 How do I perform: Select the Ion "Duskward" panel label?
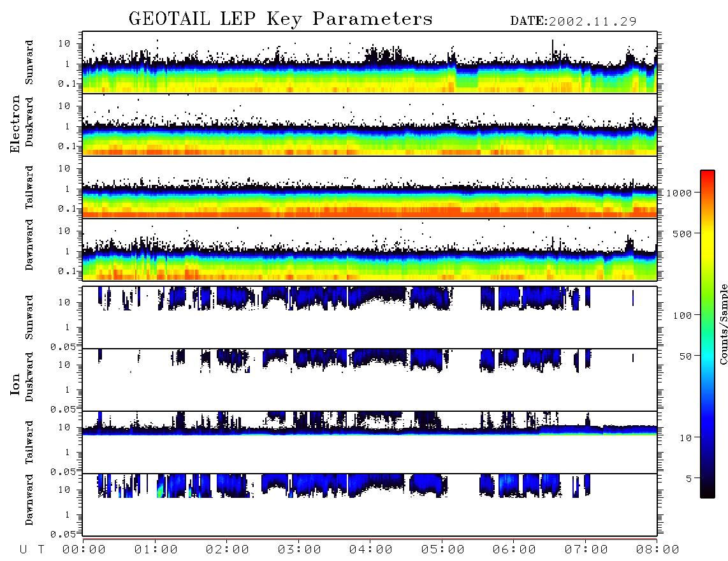29,377
